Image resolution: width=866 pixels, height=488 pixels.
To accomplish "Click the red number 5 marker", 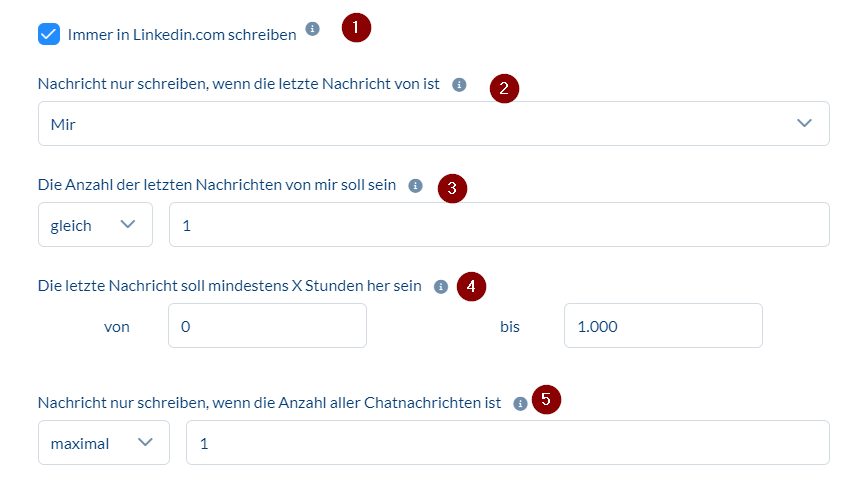I will [546, 400].
